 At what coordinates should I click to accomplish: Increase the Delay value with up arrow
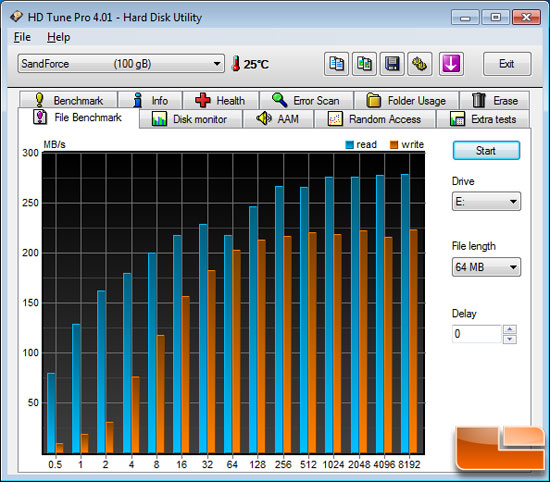pos(510,329)
